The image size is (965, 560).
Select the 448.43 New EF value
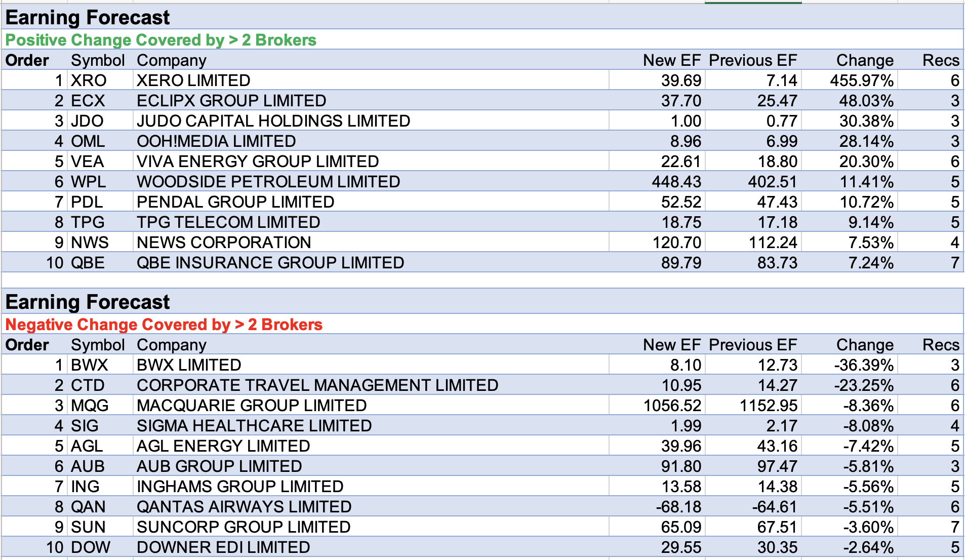point(676,182)
